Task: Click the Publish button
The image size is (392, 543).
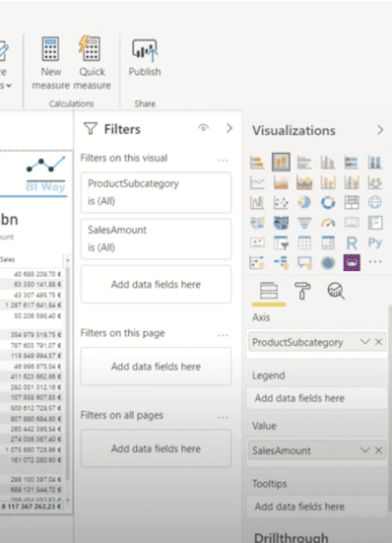Action: tap(145, 57)
